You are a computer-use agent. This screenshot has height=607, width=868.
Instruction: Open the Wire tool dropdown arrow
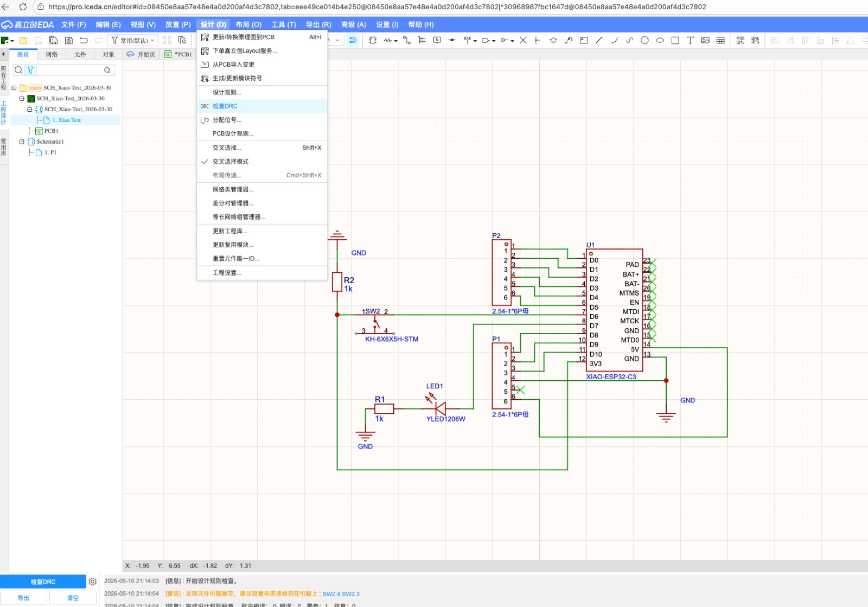395,41
